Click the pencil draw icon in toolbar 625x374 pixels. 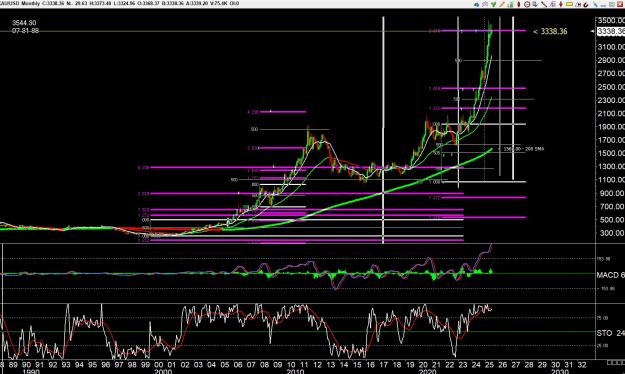click(502, 4)
